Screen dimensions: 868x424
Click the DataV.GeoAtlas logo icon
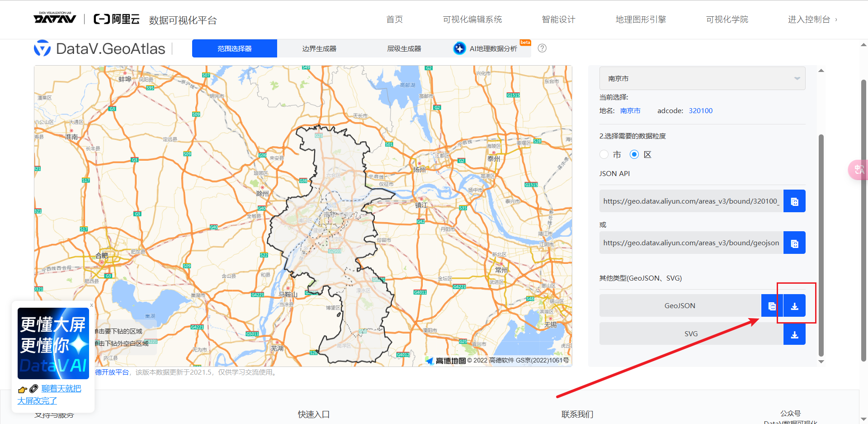coord(42,48)
